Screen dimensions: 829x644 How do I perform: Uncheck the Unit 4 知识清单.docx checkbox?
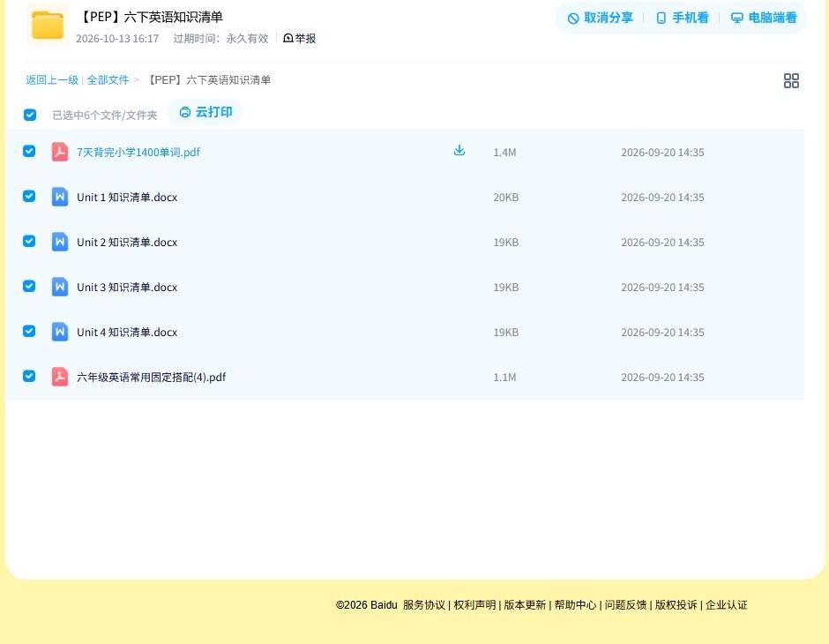(x=29, y=331)
